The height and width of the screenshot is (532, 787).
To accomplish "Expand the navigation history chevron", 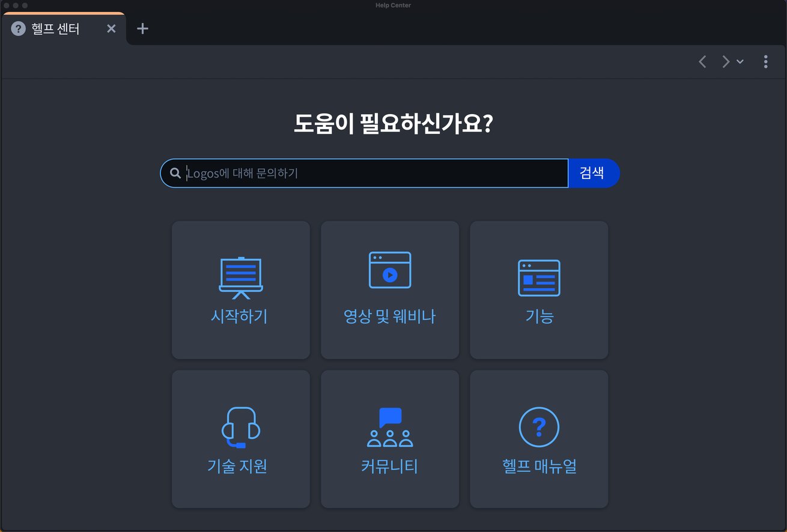I will (x=740, y=61).
